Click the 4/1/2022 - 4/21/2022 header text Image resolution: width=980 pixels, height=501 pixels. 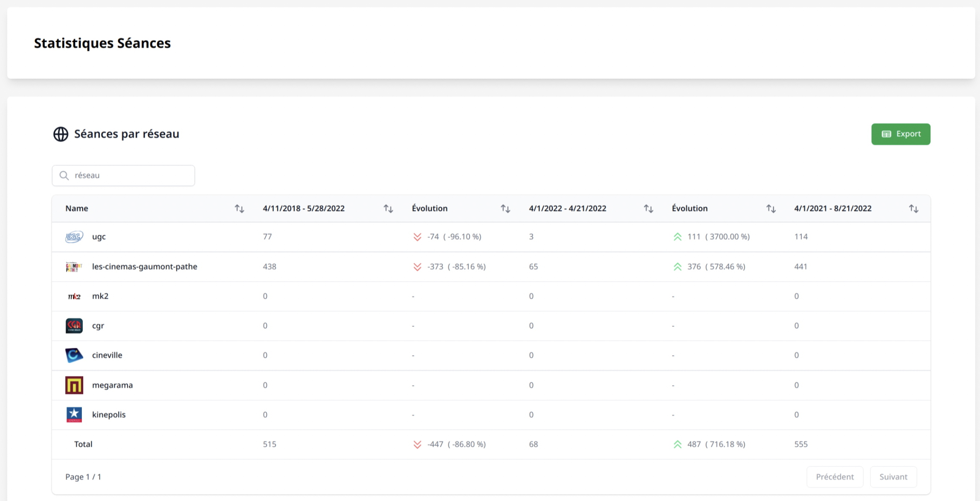568,208
